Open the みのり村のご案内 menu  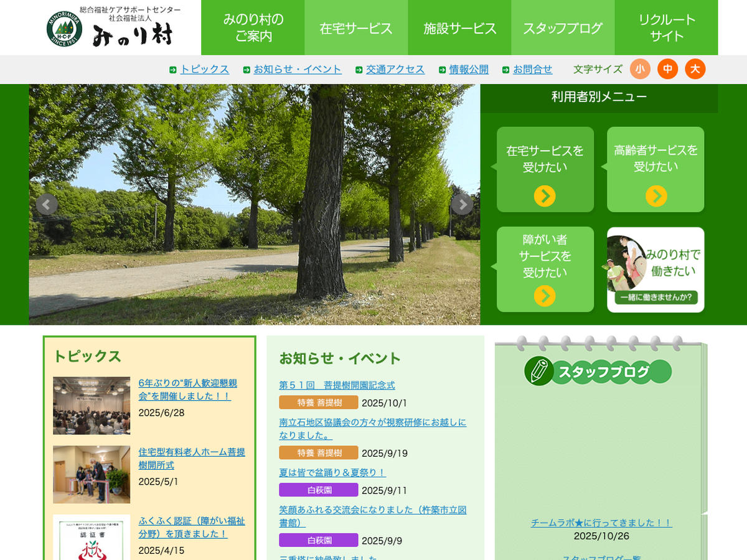pos(253,28)
